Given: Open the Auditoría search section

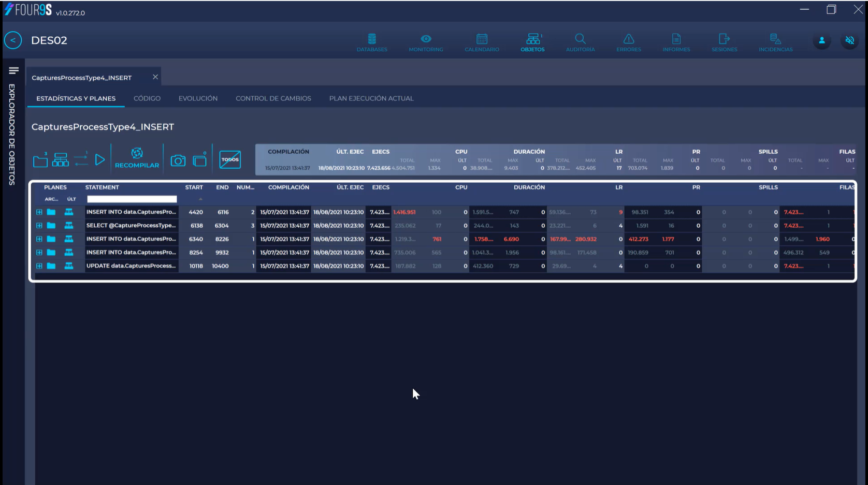Looking at the screenshot, I should point(580,42).
